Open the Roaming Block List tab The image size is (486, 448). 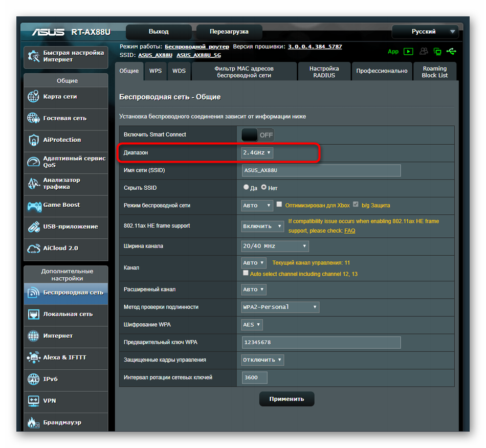[434, 72]
